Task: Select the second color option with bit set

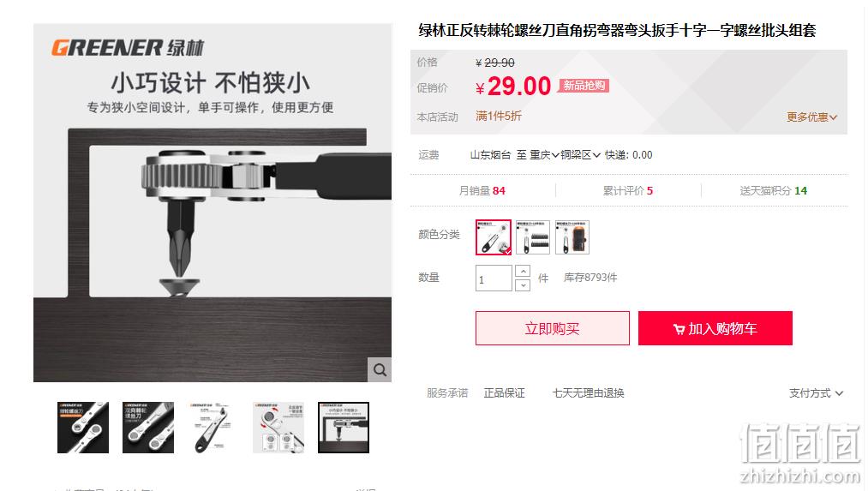Action: (532, 237)
